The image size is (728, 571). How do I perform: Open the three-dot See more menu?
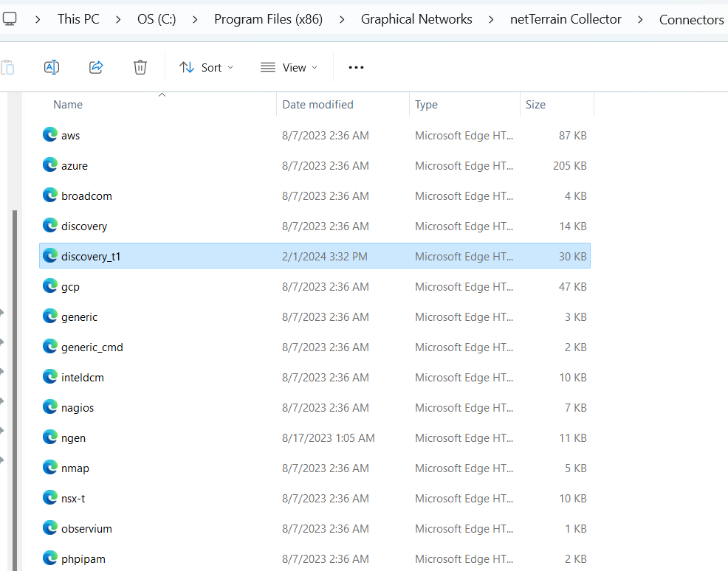pyautogui.click(x=356, y=67)
